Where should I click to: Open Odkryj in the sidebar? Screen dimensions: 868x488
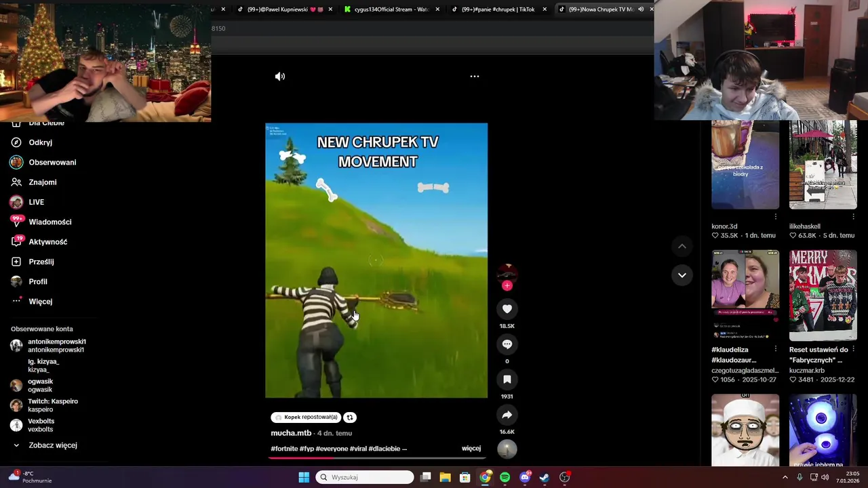click(x=41, y=142)
